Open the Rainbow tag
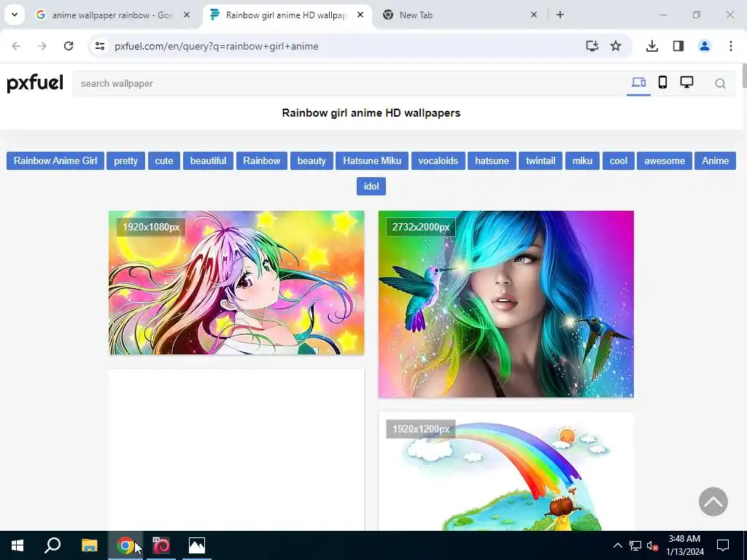747x560 pixels. pyautogui.click(x=262, y=160)
